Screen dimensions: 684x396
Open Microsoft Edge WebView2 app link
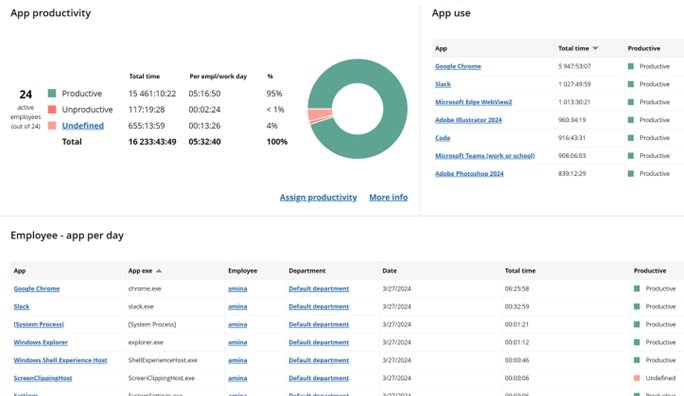pos(473,102)
